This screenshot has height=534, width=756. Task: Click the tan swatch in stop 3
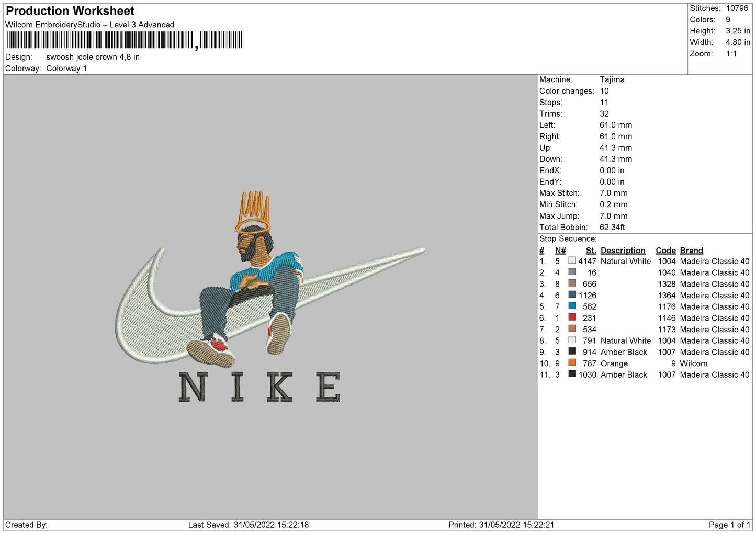tap(572, 283)
